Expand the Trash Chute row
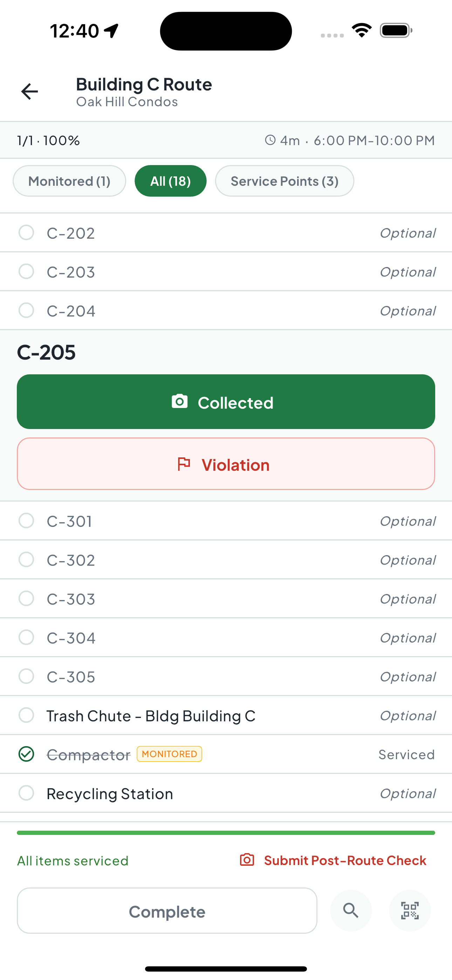 click(x=226, y=715)
